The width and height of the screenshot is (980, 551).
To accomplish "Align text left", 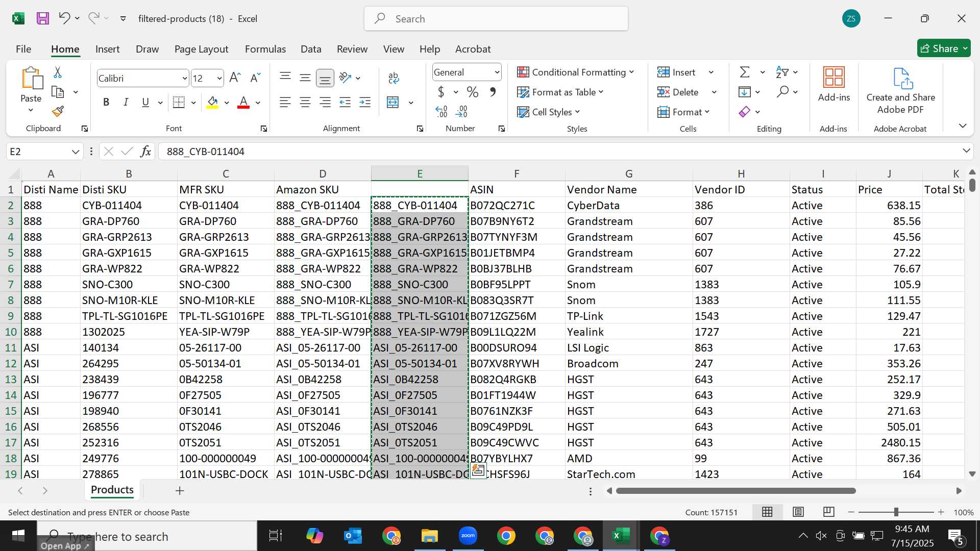I will [x=285, y=103].
